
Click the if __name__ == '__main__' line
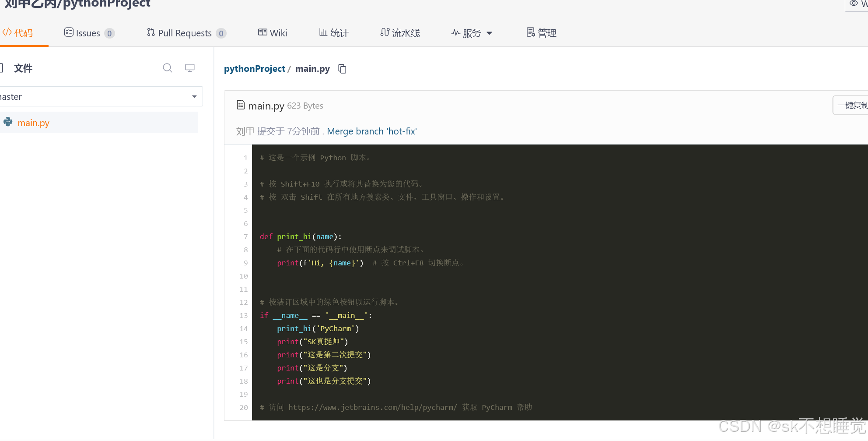[x=316, y=315]
